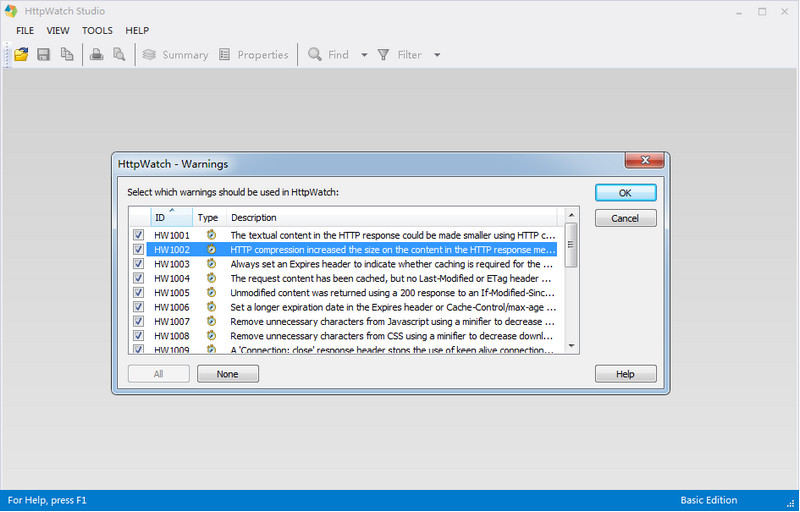The image size is (800, 512).
Task: Open Help for the Warnings dialog
Action: (x=626, y=374)
